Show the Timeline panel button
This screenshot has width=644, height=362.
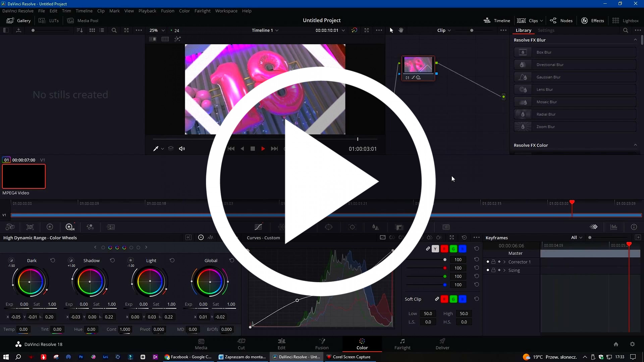pyautogui.click(x=497, y=20)
